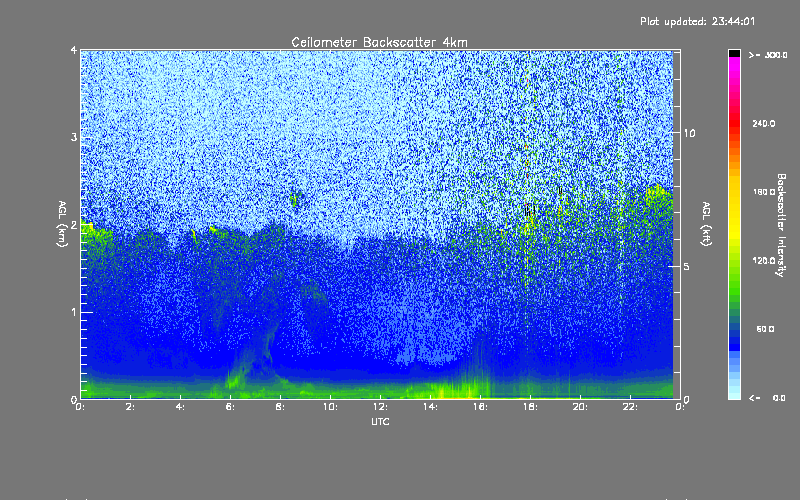Pick the black swatch at colorbar top

(x=734, y=53)
